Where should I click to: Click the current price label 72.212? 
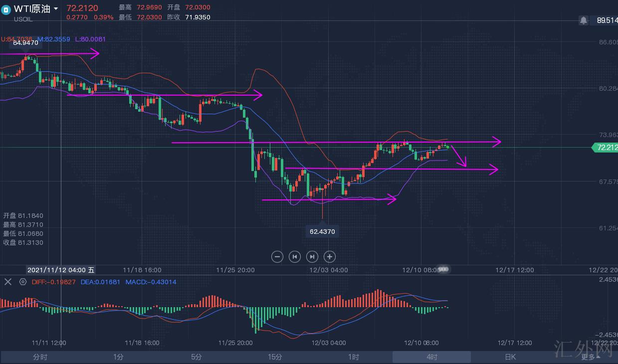(605, 148)
